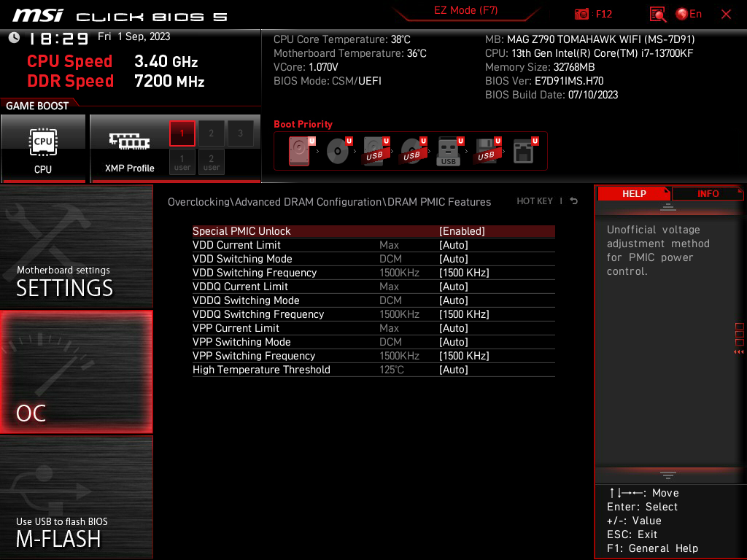
Task: Select hard disk boot priority icon
Action: (300, 151)
